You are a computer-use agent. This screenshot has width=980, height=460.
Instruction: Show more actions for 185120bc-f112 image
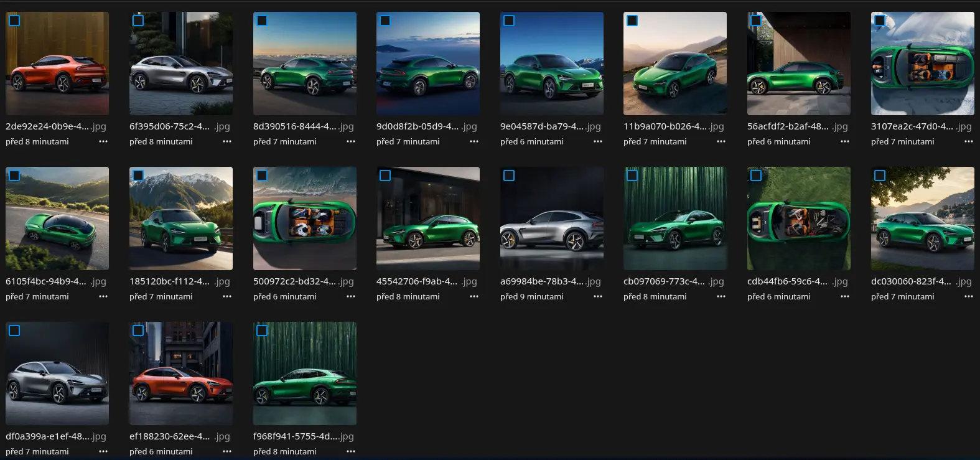pyautogui.click(x=227, y=297)
